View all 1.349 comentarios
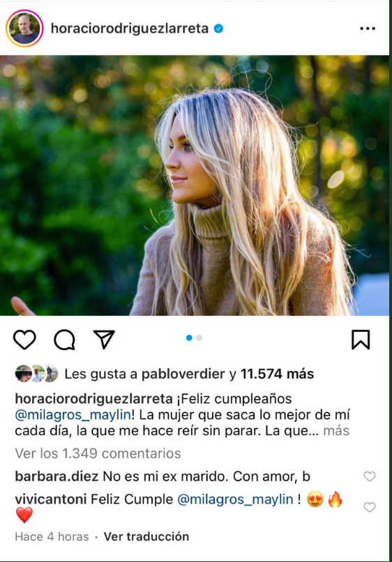This screenshot has height=562, width=392. [98, 453]
